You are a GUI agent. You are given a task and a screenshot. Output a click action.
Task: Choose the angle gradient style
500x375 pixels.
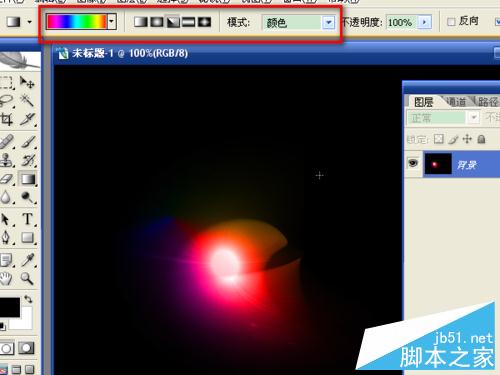pos(173,22)
